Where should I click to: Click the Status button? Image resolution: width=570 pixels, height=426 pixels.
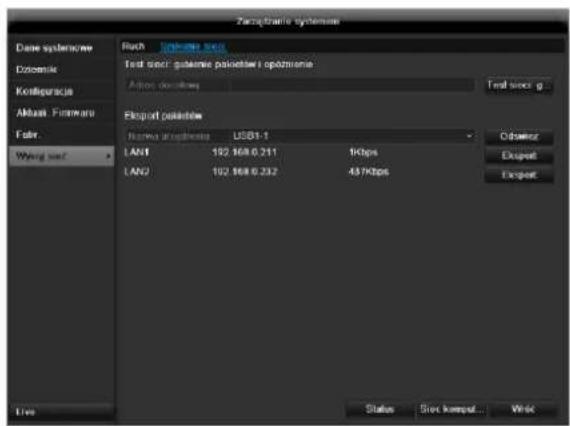(380, 409)
